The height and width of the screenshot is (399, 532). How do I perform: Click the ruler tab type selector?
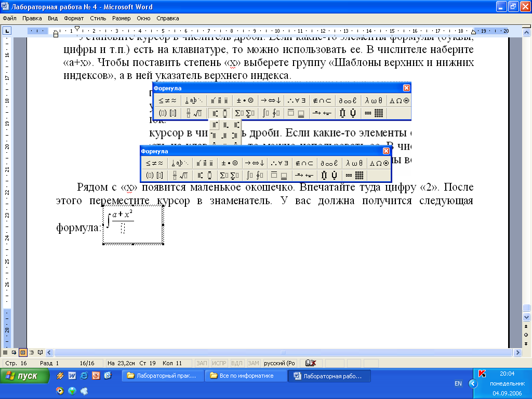7,31
